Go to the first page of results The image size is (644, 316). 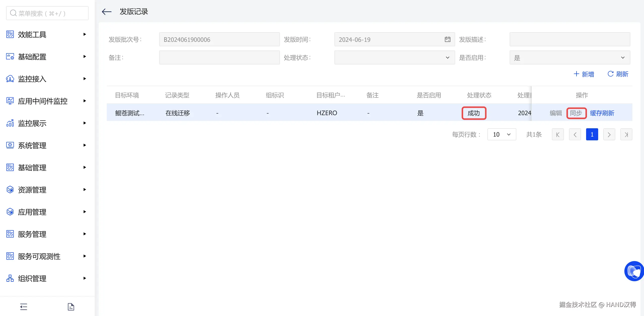click(x=558, y=134)
